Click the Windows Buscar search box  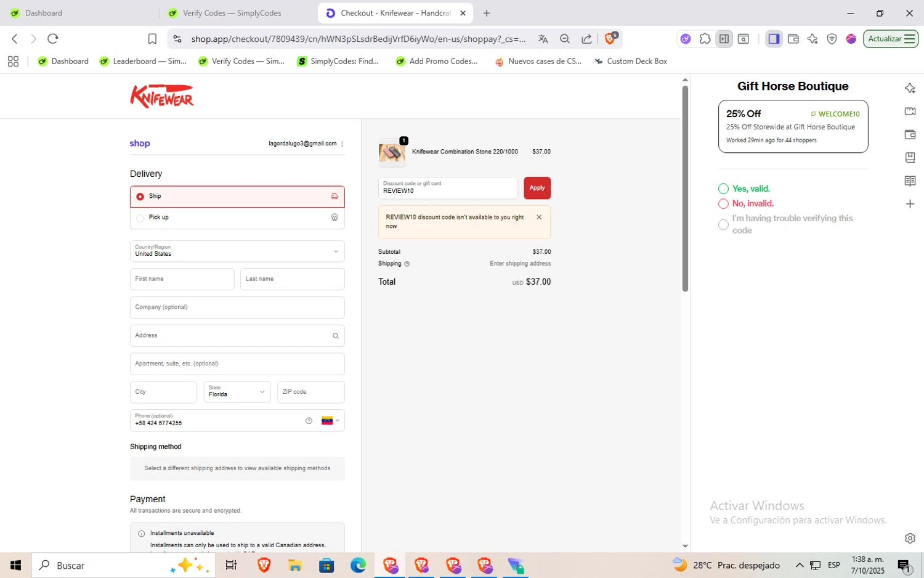pyautogui.click(x=124, y=565)
